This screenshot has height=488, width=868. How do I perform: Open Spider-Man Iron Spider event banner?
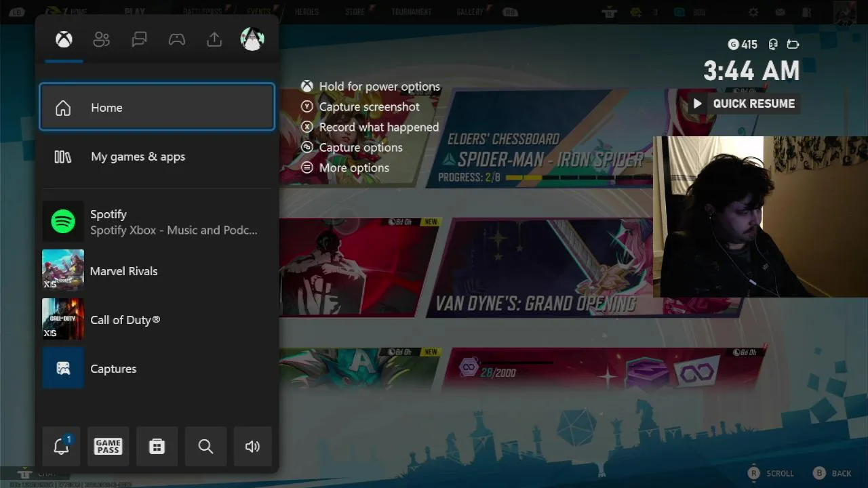click(539, 139)
